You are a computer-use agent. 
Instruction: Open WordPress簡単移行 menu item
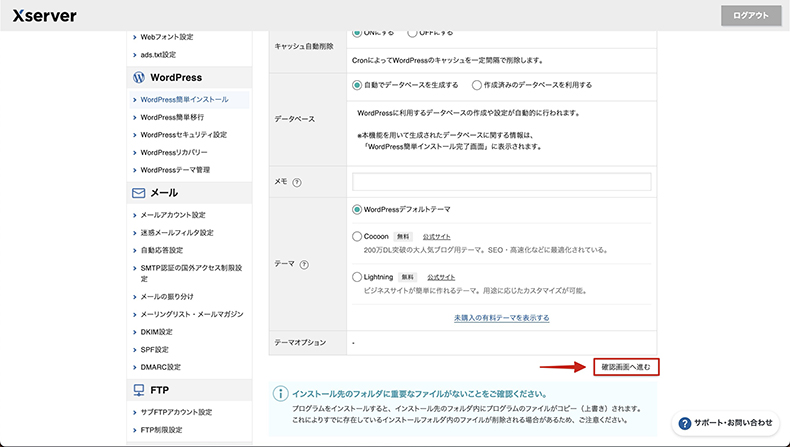[x=172, y=117]
